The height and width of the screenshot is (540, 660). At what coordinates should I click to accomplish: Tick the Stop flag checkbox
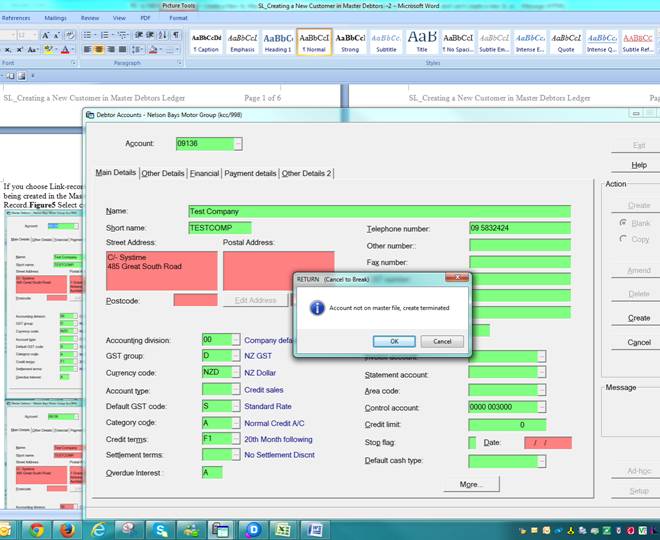pyautogui.click(x=472, y=442)
